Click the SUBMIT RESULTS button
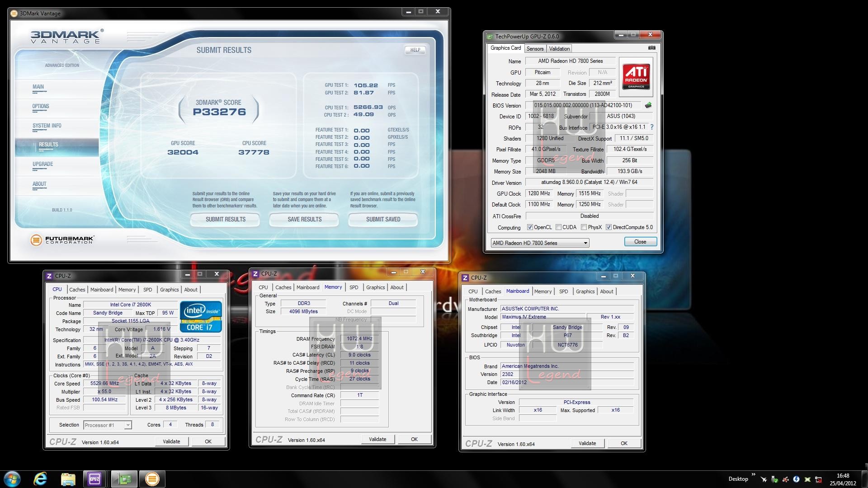 [x=225, y=220]
